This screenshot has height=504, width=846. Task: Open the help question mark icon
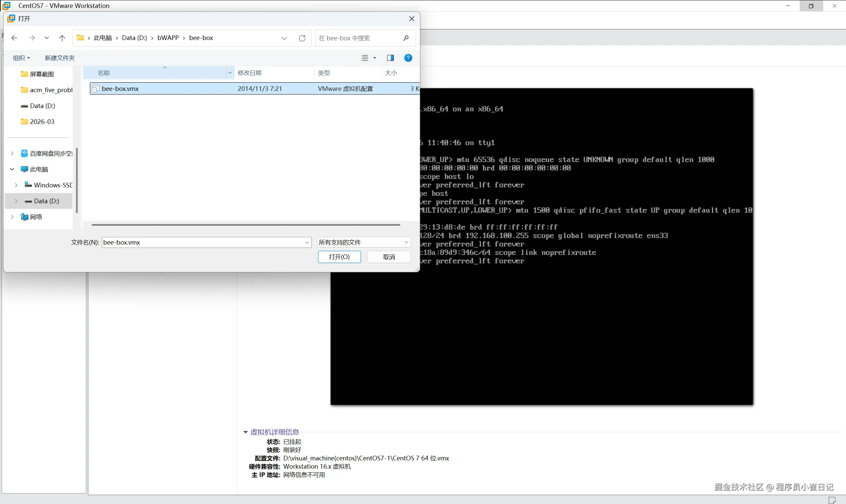tap(408, 58)
